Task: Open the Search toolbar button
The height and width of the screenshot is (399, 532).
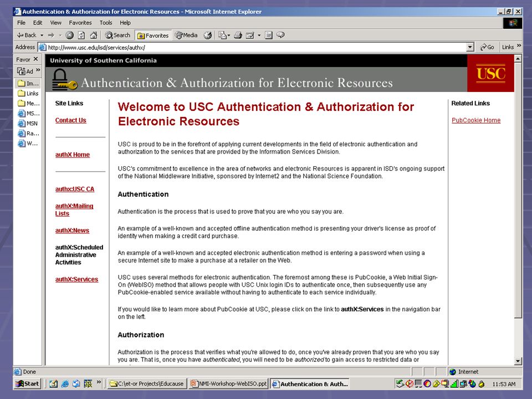Action: 117,35
